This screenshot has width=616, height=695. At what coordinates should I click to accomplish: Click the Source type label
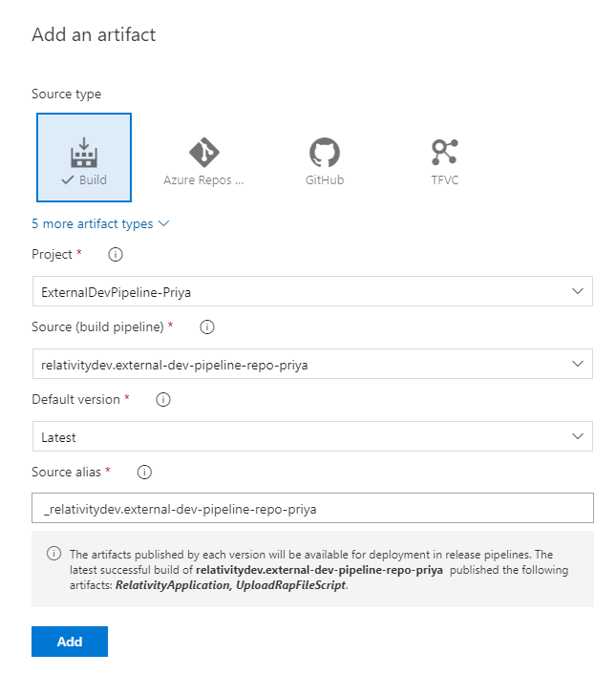pyautogui.click(x=67, y=94)
